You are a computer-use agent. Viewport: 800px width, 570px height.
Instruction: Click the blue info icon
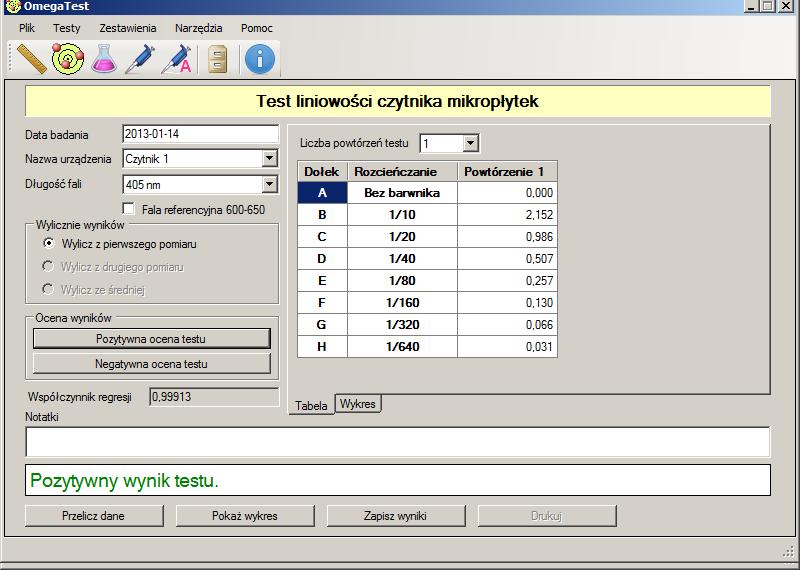tap(259, 59)
